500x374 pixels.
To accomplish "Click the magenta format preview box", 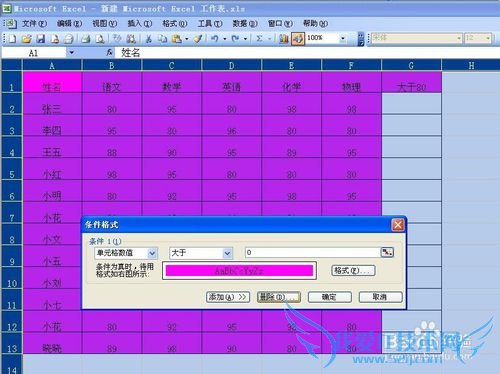I will click(239, 270).
